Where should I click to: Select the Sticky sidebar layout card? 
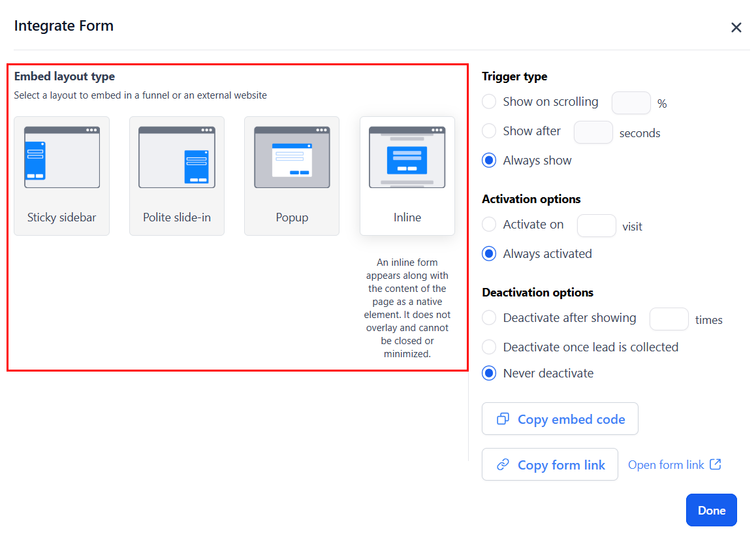click(x=62, y=176)
